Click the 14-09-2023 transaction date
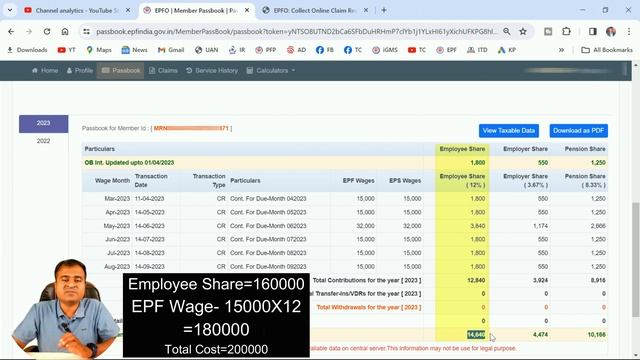Viewport: 640px width, 360px height. 149,267
